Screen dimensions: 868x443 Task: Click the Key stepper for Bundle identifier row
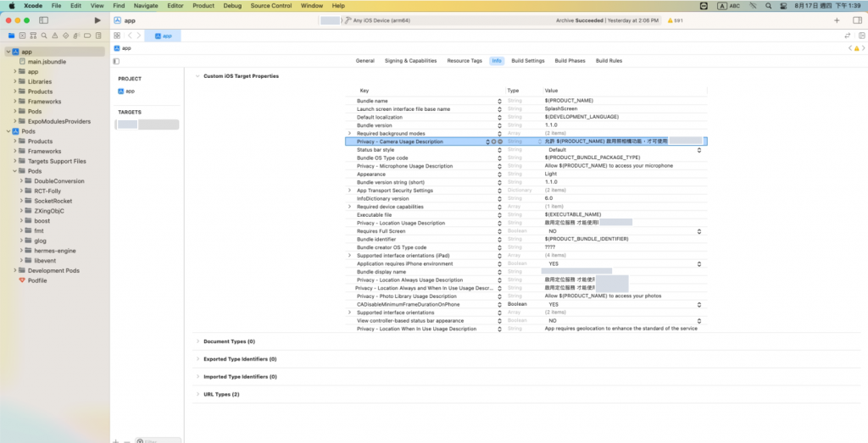499,240
